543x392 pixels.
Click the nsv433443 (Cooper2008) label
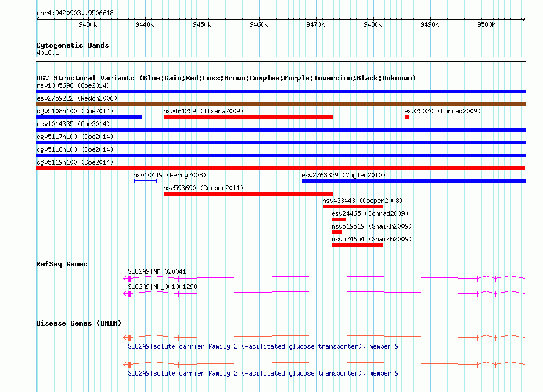(x=362, y=201)
